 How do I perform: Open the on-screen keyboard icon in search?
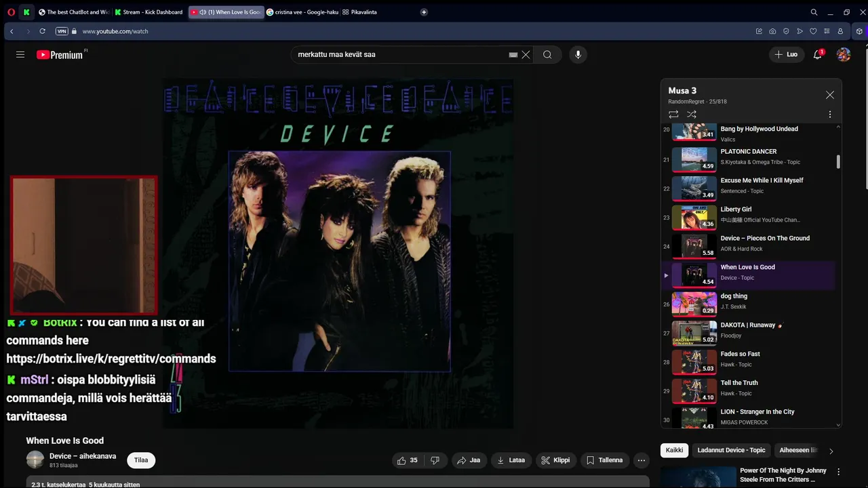point(513,55)
